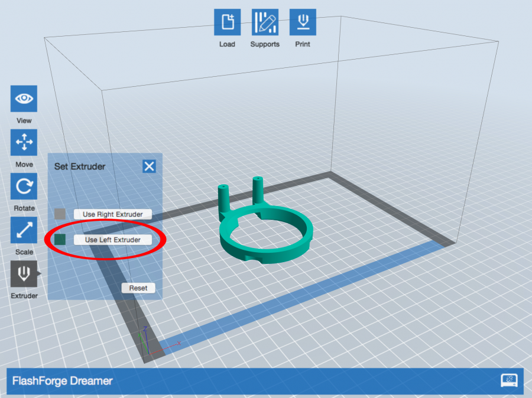
Task: Click the printer connection icon in status bar
Action: tap(510, 380)
